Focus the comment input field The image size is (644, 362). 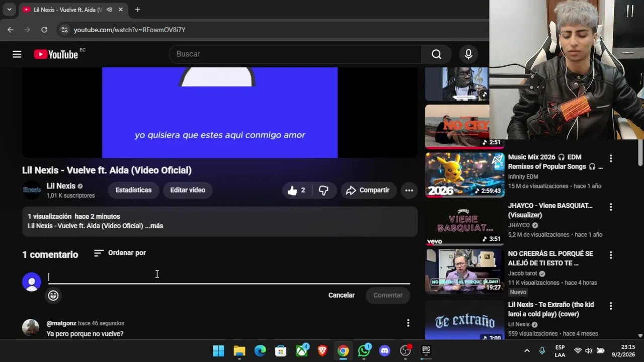[x=229, y=277]
